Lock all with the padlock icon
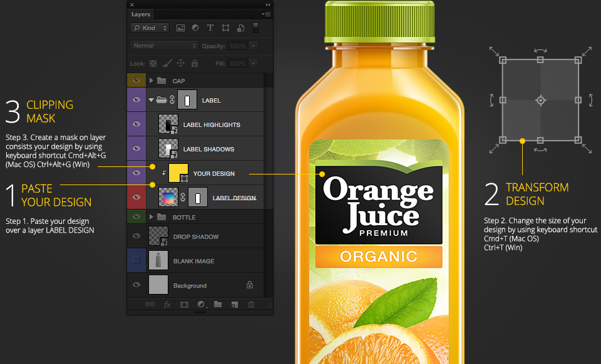 (x=195, y=63)
